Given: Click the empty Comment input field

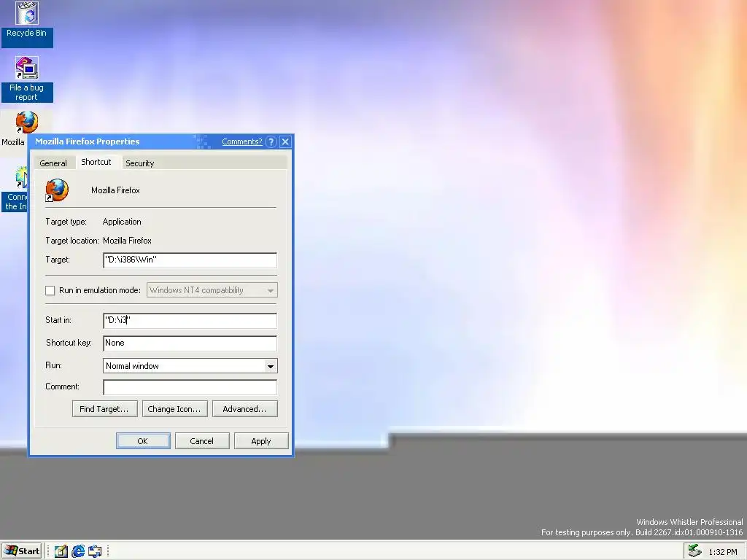Looking at the screenshot, I should [190, 386].
